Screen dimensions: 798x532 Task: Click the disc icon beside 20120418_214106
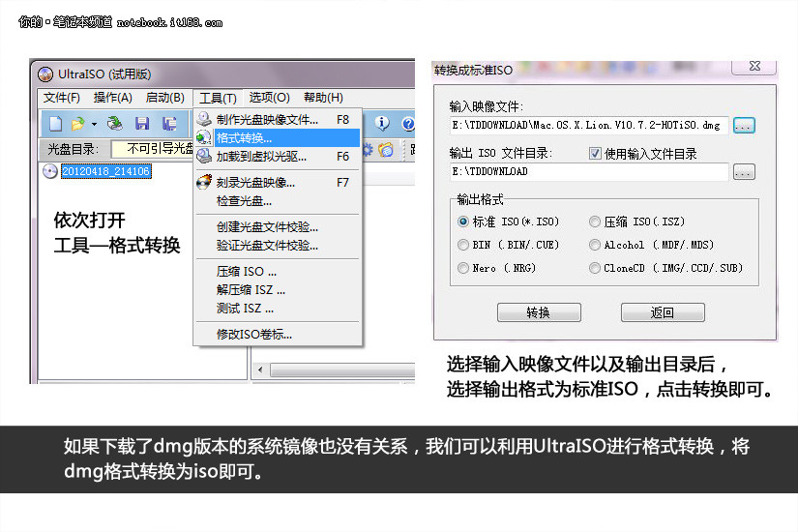50,171
